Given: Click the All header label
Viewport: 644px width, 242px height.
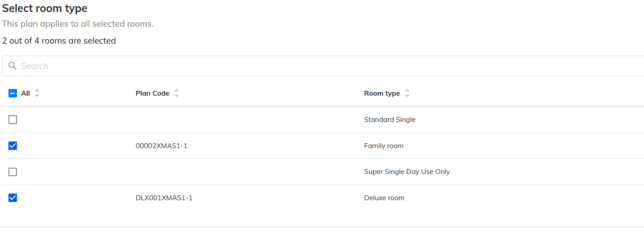Looking at the screenshot, I should [26, 93].
